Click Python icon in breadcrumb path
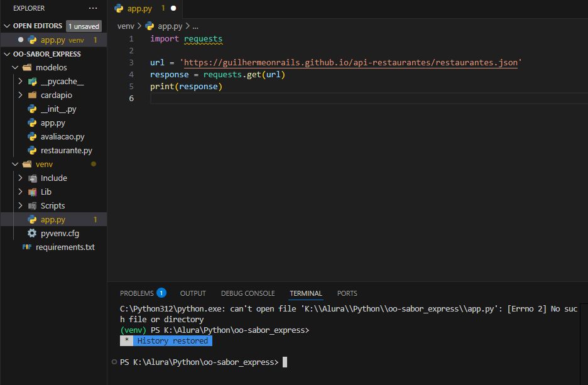 point(150,26)
